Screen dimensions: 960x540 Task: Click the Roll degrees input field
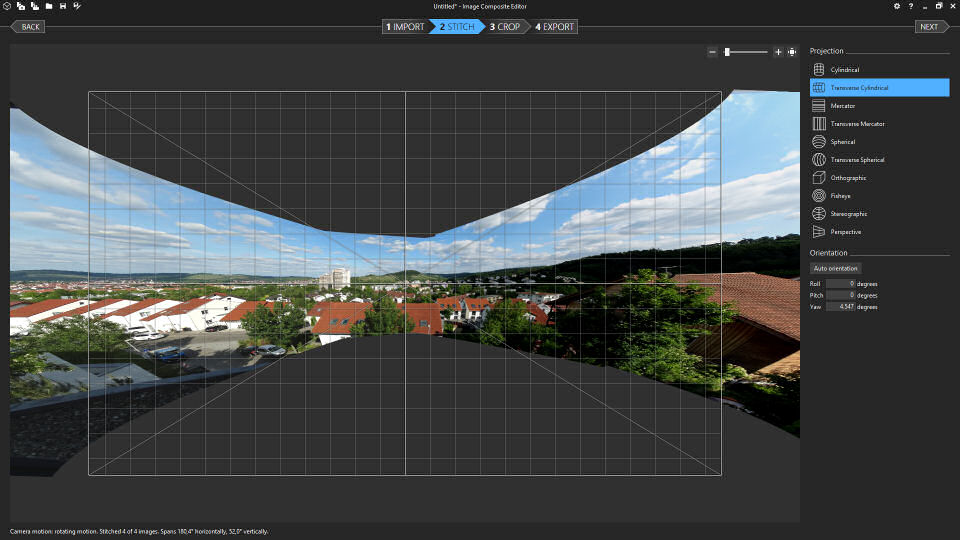coord(840,284)
